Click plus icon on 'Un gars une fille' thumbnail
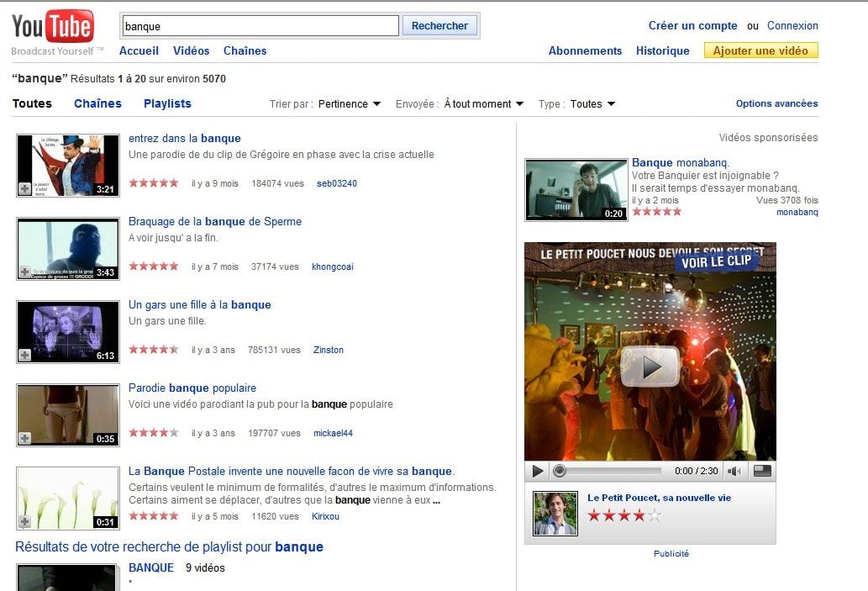This screenshot has height=591, width=868. pos(25,356)
